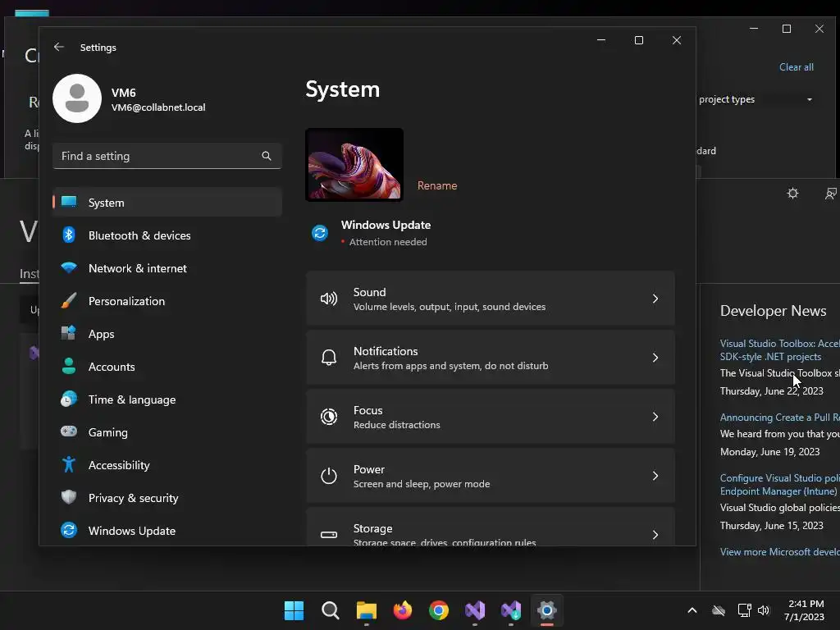Click the Gaming controller icon
840x630 pixels.
pyautogui.click(x=69, y=431)
